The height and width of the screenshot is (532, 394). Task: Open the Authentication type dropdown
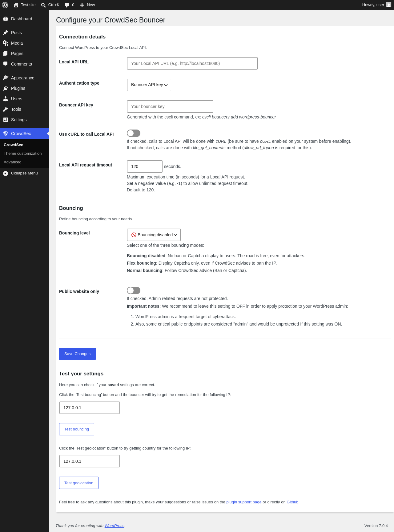pyautogui.click(x=149, y=85)
